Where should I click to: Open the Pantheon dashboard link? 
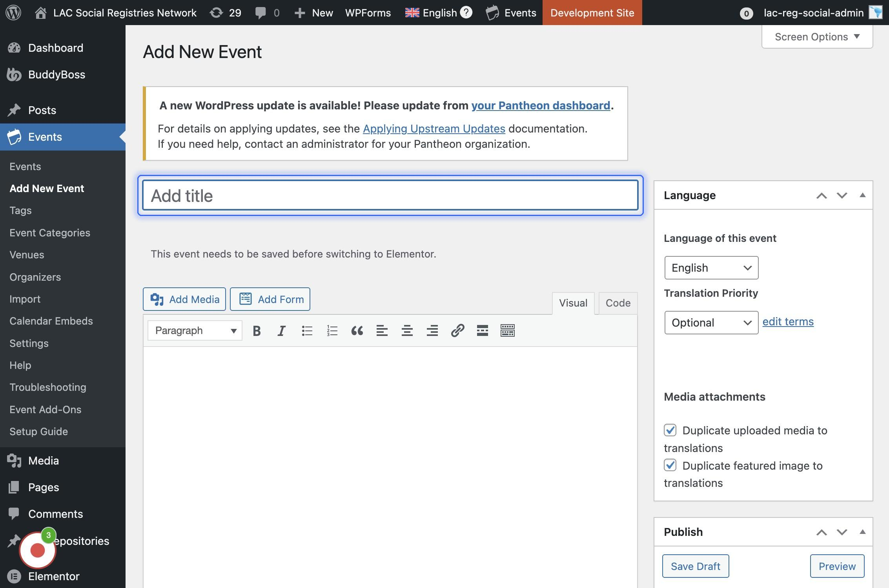(x=541, y=105)
